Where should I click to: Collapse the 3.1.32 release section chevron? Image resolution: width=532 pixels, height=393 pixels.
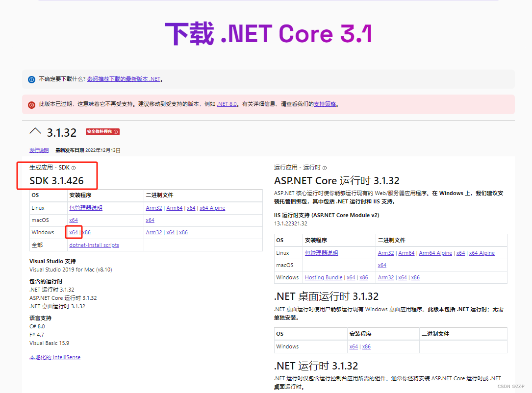pyautogui.click(x=35, y=131)
